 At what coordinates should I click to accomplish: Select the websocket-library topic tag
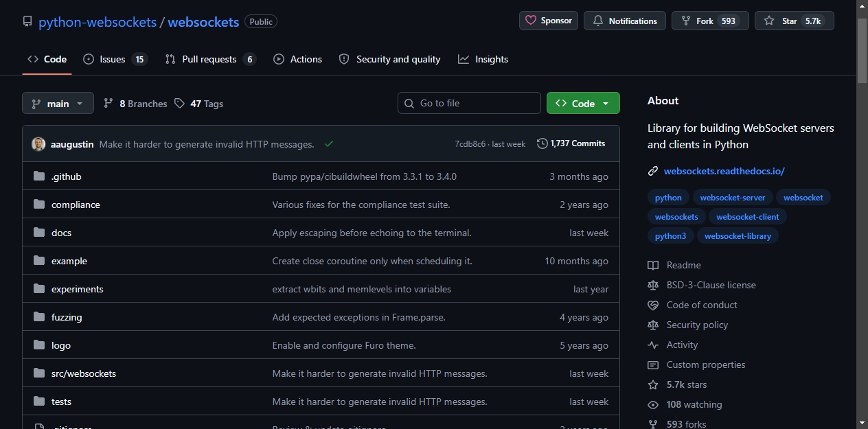738,236
